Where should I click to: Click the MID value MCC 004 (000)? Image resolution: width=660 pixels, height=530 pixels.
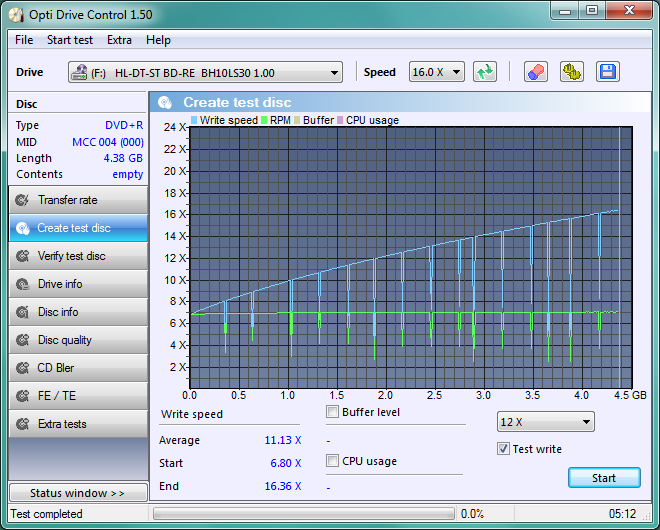click(108, 142)
